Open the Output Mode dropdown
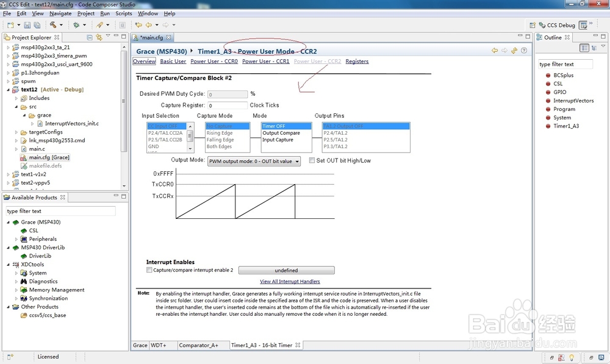The width and height of the screenshot is (610, 364). pos(254,161)
